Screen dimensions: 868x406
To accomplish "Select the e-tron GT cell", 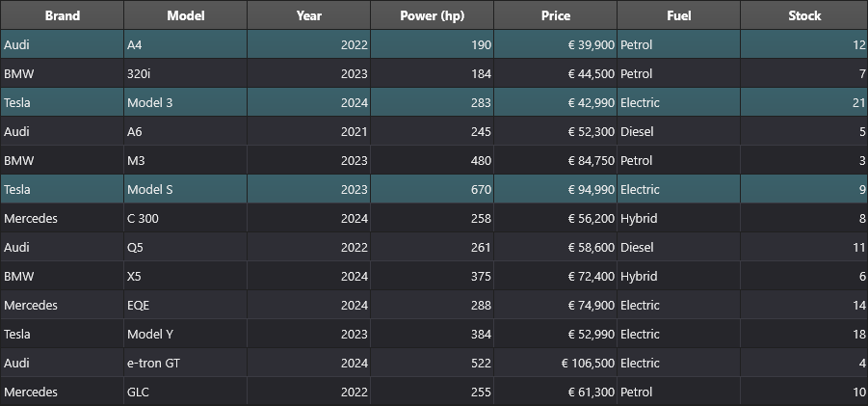I will click(x=185, y=363).
